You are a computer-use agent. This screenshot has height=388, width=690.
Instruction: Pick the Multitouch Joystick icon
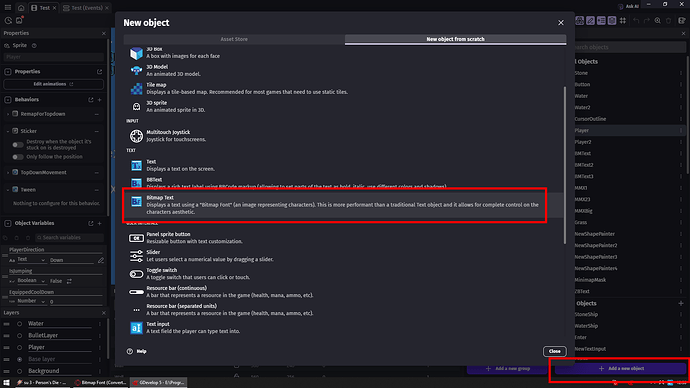point(136,136)
